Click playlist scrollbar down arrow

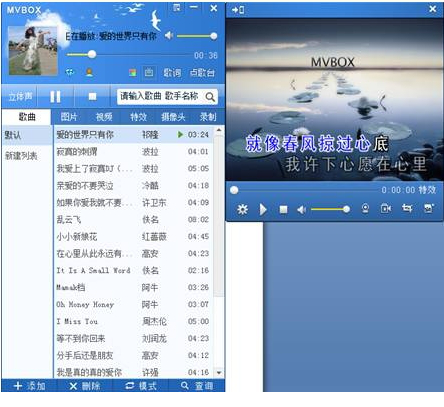(219, 373)
